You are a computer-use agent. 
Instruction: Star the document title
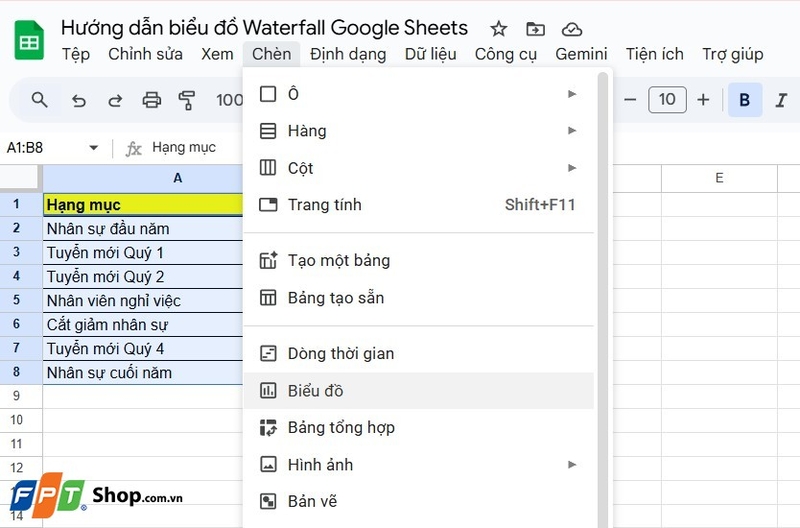point(498,29)
